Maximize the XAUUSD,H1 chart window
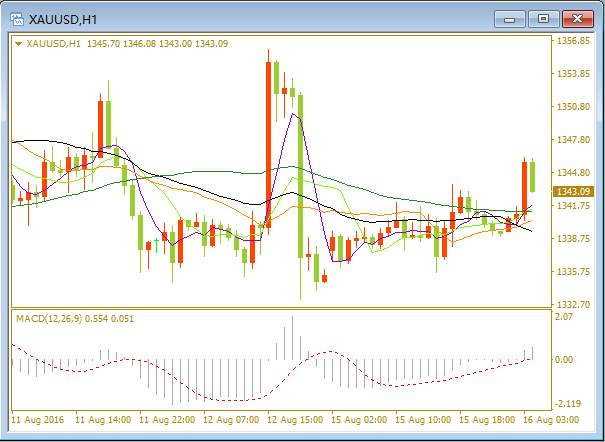 [543, 19]
